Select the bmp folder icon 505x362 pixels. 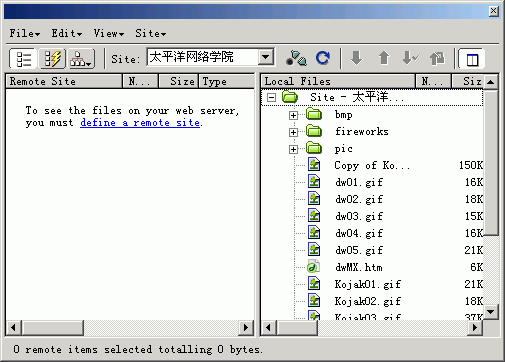tap(314, 114)
